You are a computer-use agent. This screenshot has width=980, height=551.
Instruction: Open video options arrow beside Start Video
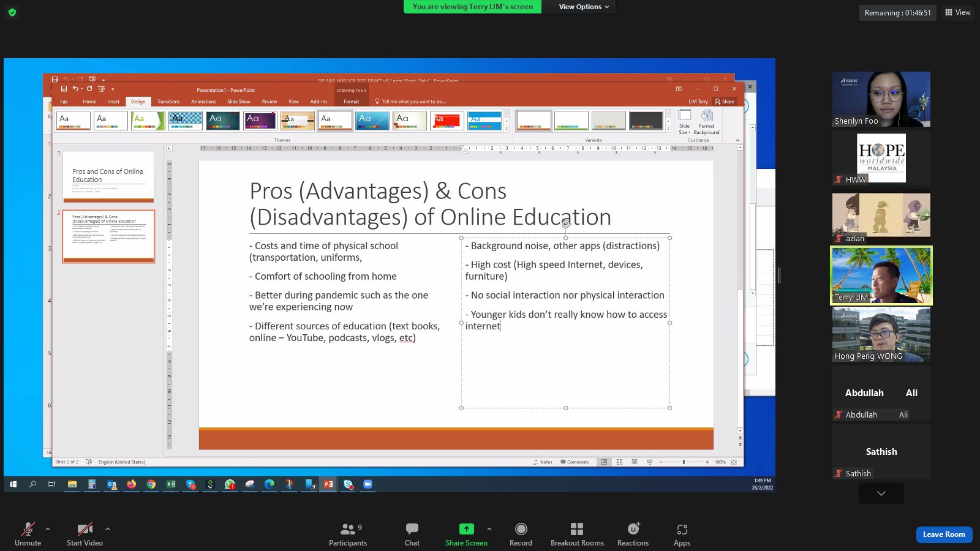pos(108,529)
